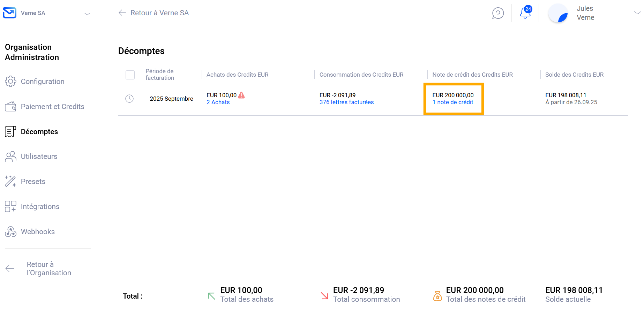
Task: Open Paiement et Credits menu item
Action: [x=52, y=107]
